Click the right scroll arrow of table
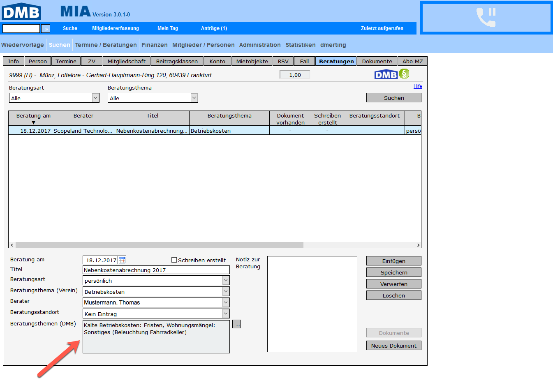Screen dimensions: 553x392 pyautogui.click(x=418, y=245)
